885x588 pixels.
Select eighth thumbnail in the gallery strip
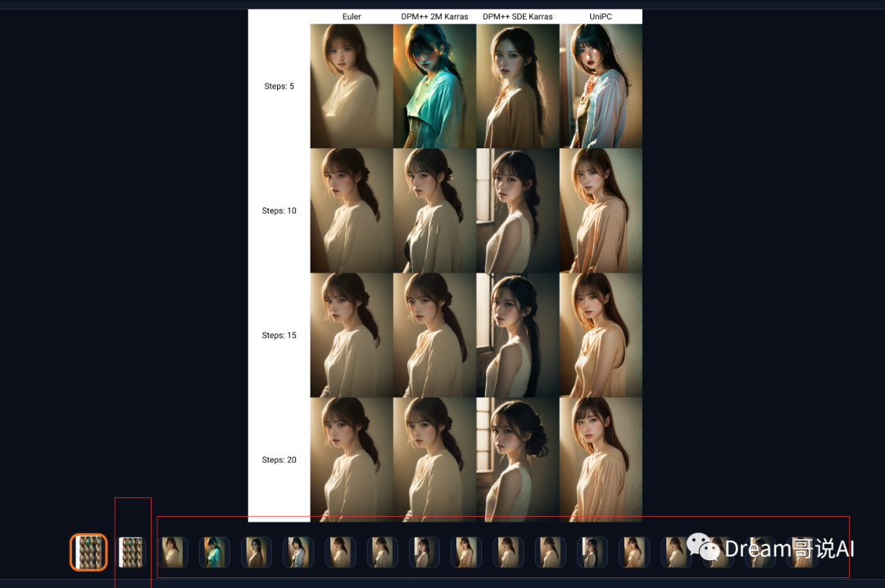[382, 552]
